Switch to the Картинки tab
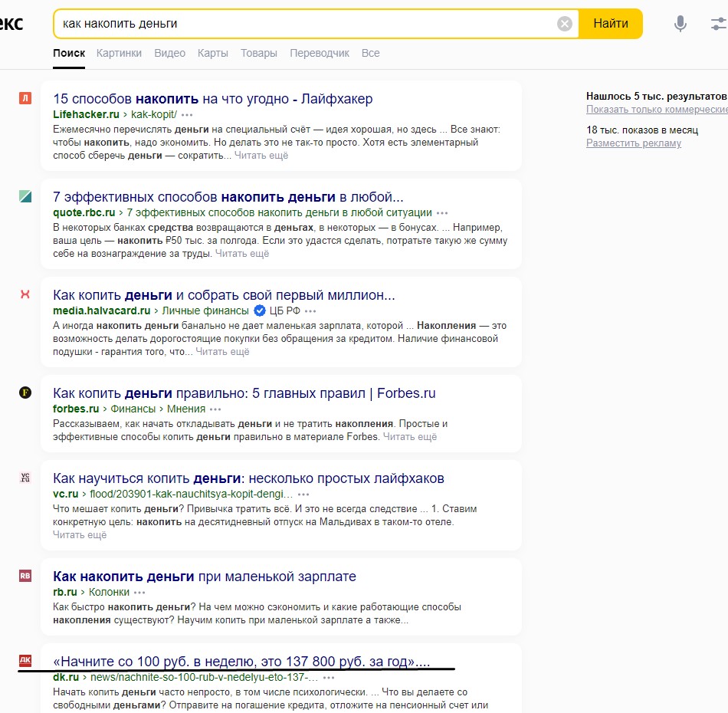The width and height of the screenshot is (728, 713). coord(120,53)
